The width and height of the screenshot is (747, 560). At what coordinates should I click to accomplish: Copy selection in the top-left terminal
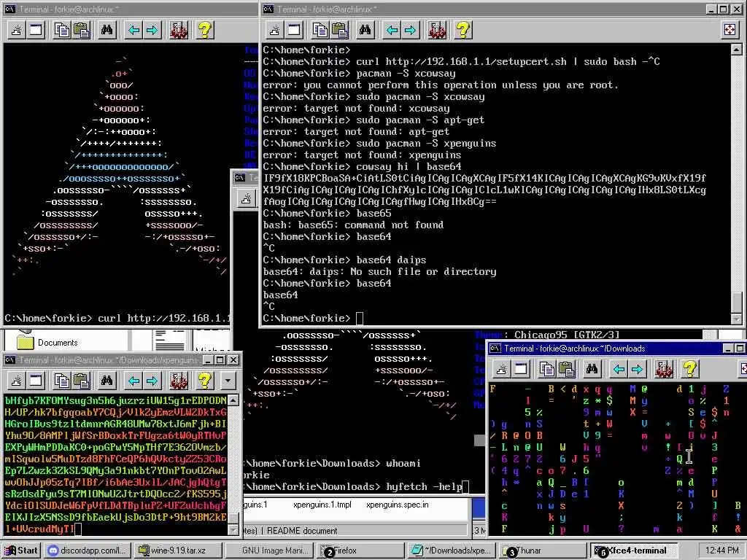tap(61, 31)
